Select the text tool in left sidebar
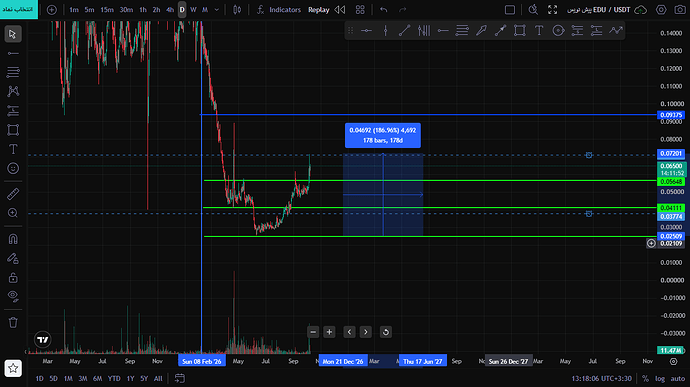Viewport: 690px width, 387px height. [13, 149]
